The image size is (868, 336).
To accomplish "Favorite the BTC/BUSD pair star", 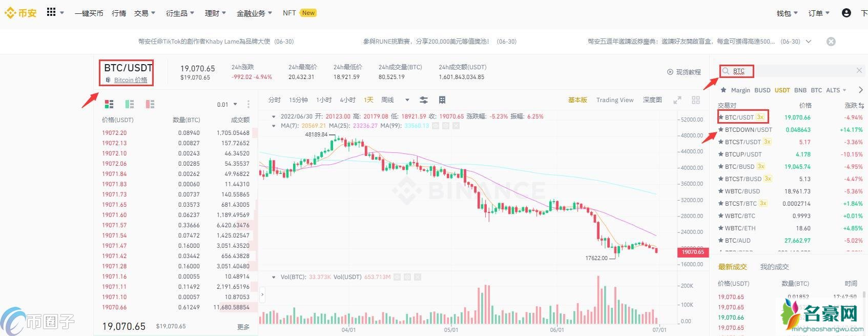I will (x=721, y=166).
